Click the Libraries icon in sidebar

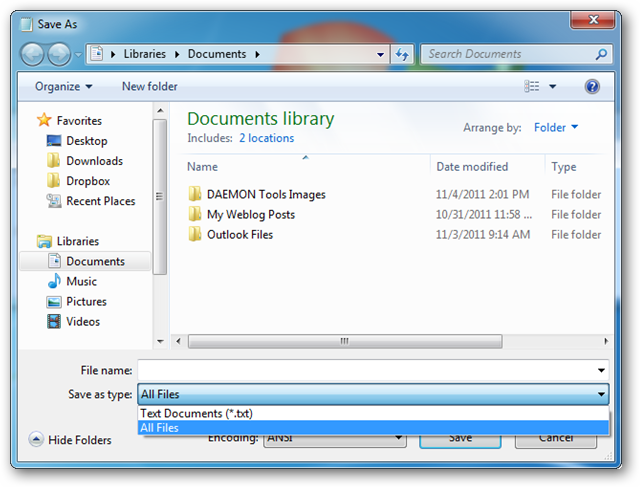click(x=44, y=241)
